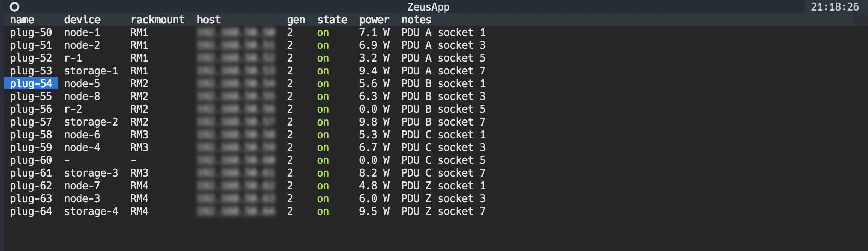Click the rackmount column header
This screenshot has height=251, width=868.
[x=157, y=20]
